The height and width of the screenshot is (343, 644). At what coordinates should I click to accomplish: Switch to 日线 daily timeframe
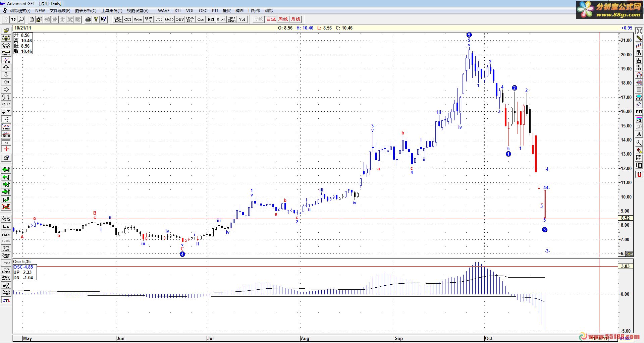271,19
